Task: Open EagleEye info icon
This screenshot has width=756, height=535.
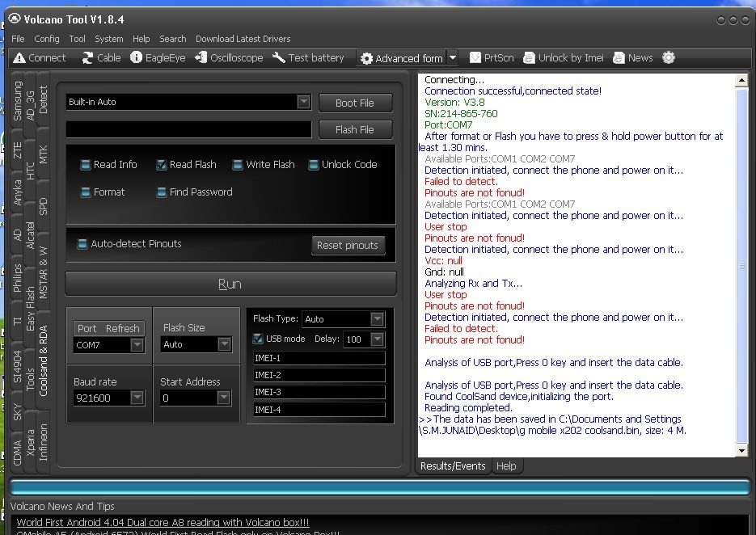Action: (137, 57)
